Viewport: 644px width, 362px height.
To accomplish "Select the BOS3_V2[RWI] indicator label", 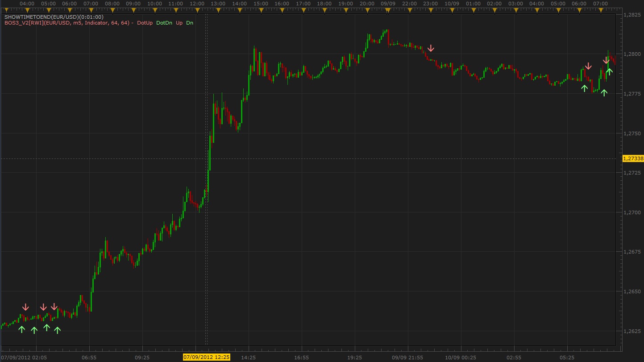I will point(68,23).
